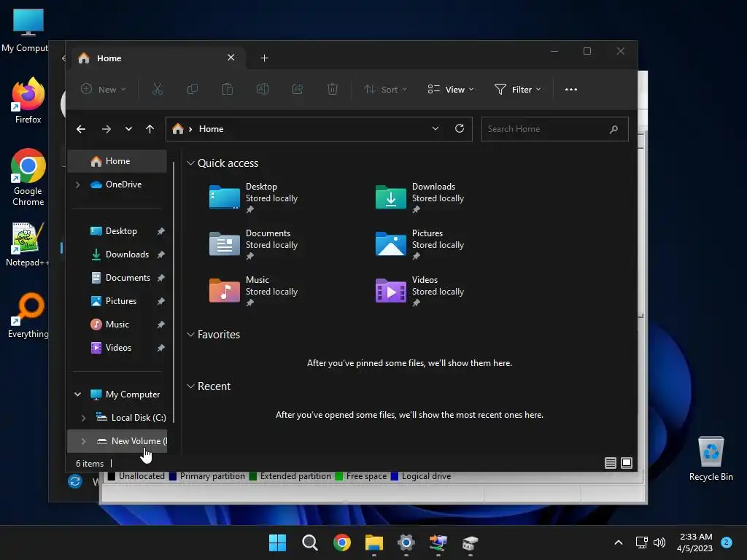Click the search magnifier in Search Home

pos(614,129)
